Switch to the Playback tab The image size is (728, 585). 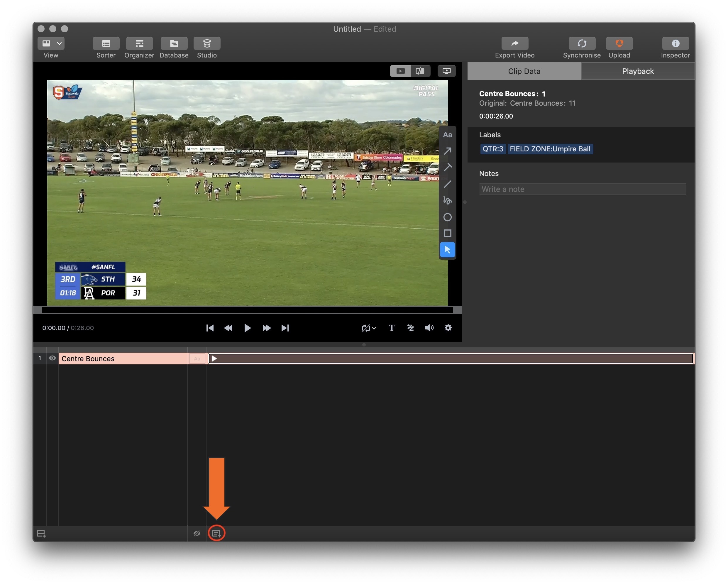(x=638, y=71)
